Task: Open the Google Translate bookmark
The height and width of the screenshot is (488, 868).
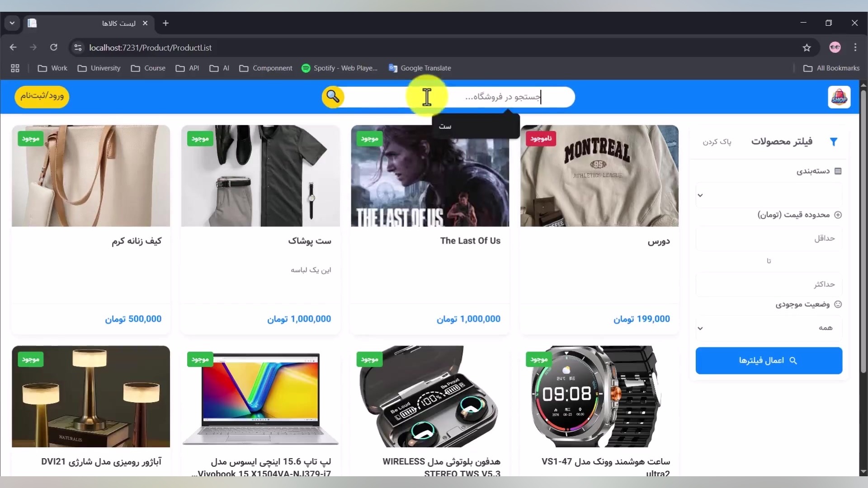Action: pyautogui.click(x=420, y=68)
